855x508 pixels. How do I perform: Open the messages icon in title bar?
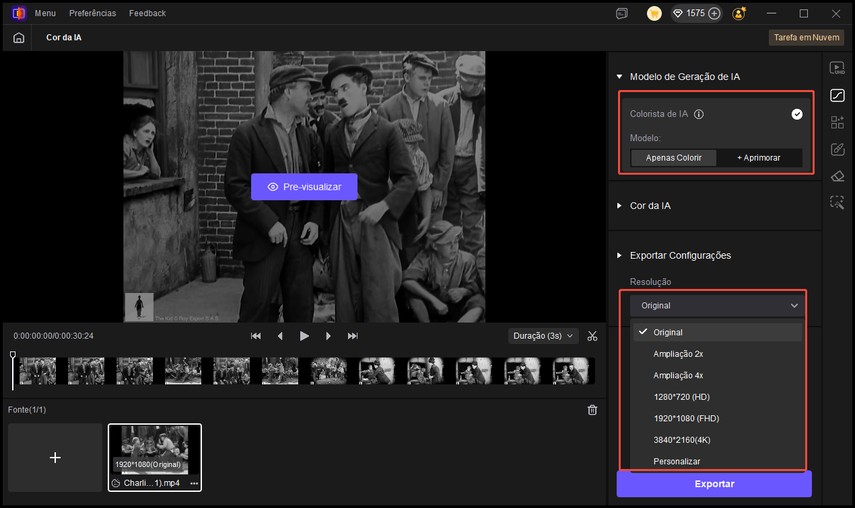coord(622,14)
